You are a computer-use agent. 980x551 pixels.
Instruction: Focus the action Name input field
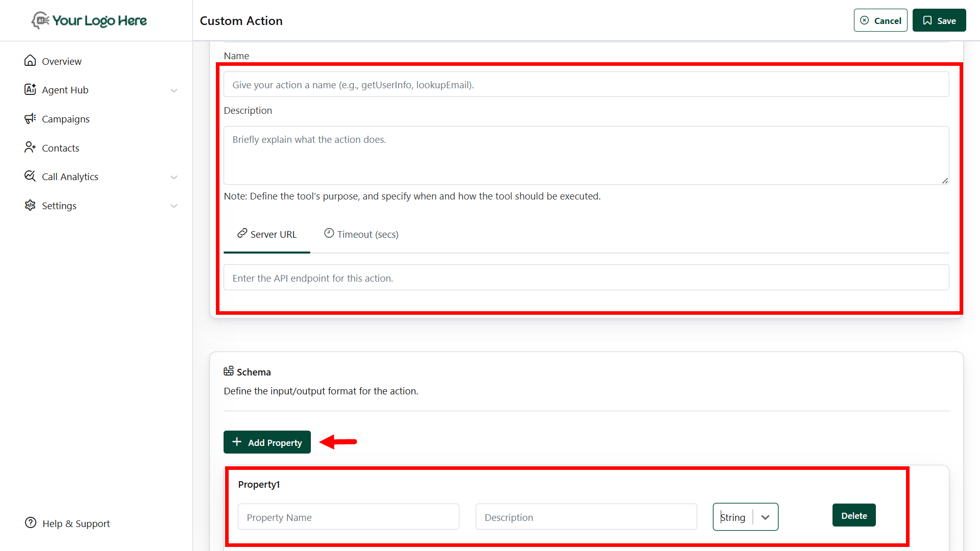[586, 85]
